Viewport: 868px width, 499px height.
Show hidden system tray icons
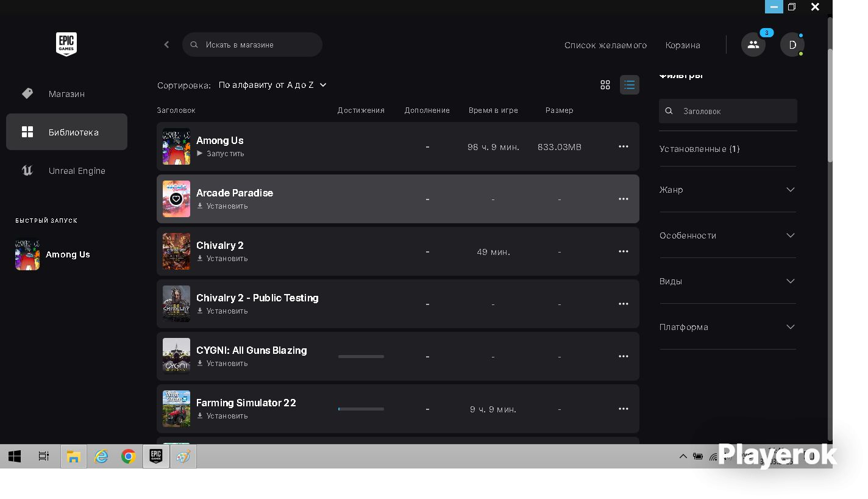[x=683, y=456]
